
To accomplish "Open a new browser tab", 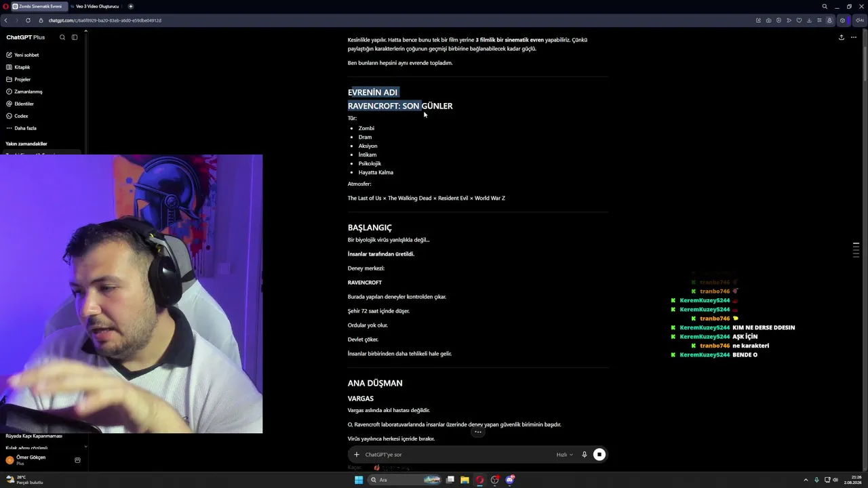I will [131, 6].
